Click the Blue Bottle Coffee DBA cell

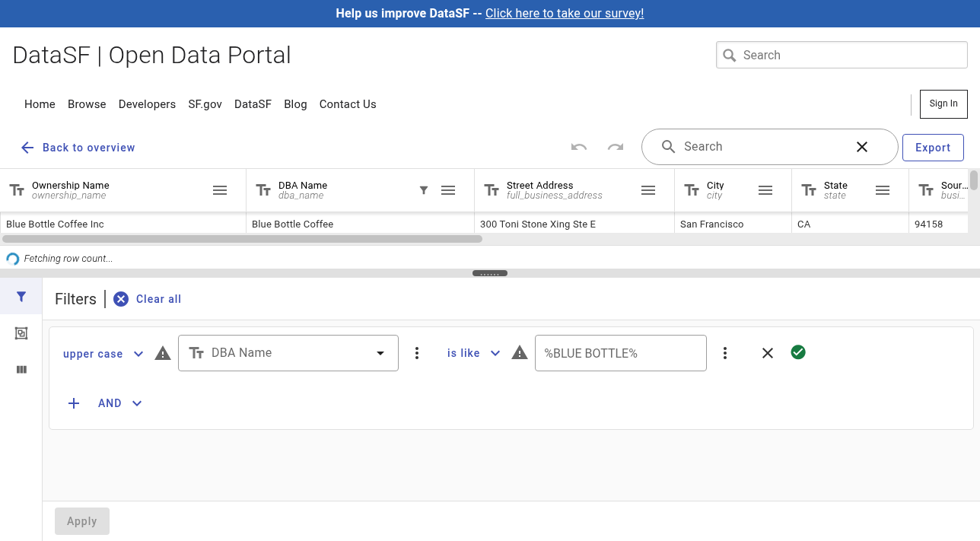[360, 224]
